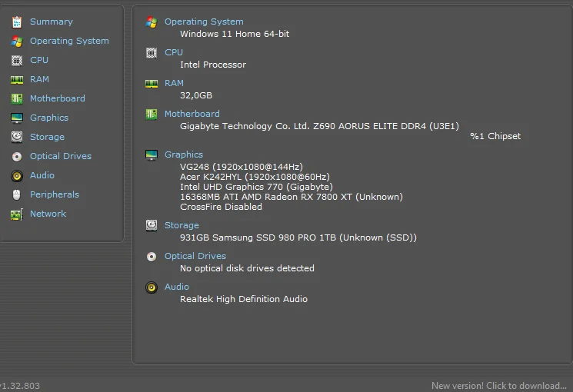Click the Summary clipboard icon in sidebar
The height and width of the screenshot is (392, 573).
click(x=17, y=22)
